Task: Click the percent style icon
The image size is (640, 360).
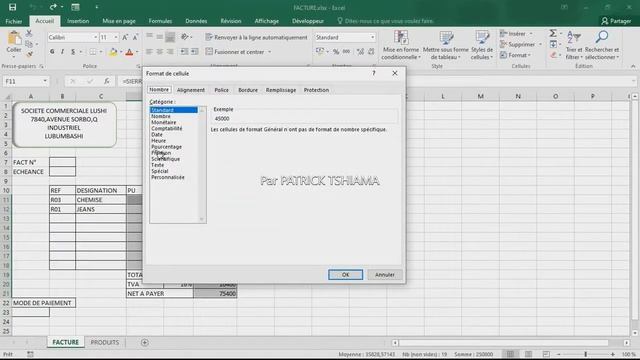Action: tap(336, 52)
